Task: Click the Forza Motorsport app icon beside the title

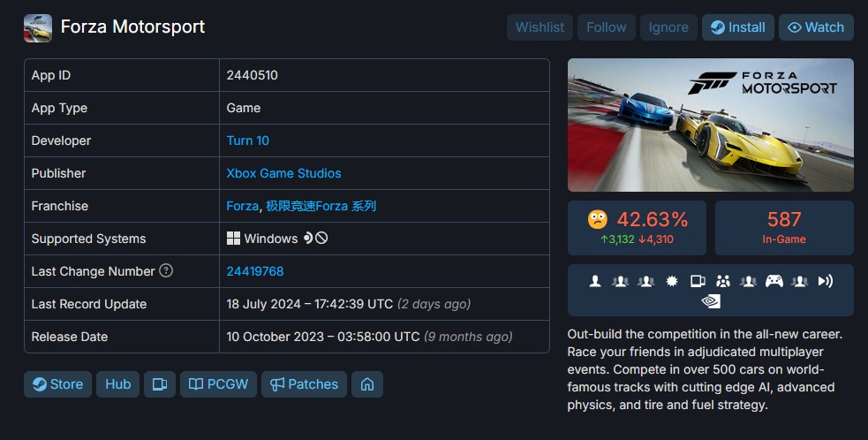Action: [38, 28]
